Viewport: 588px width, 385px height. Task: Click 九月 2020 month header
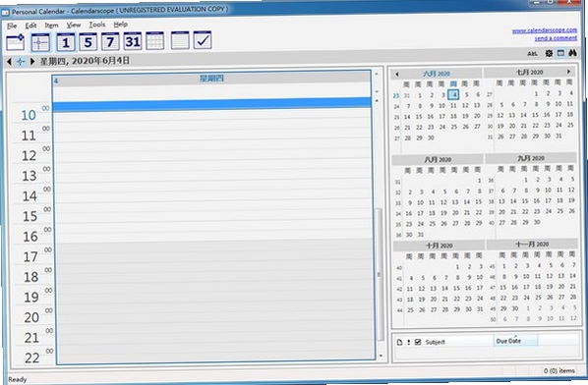tap(531, 158)
